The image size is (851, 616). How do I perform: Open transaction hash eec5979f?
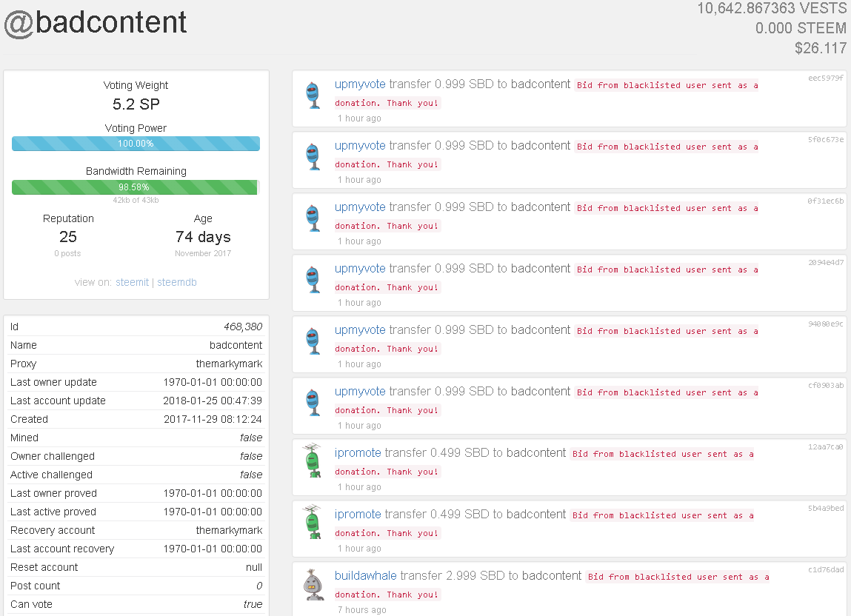coord(826,78)
